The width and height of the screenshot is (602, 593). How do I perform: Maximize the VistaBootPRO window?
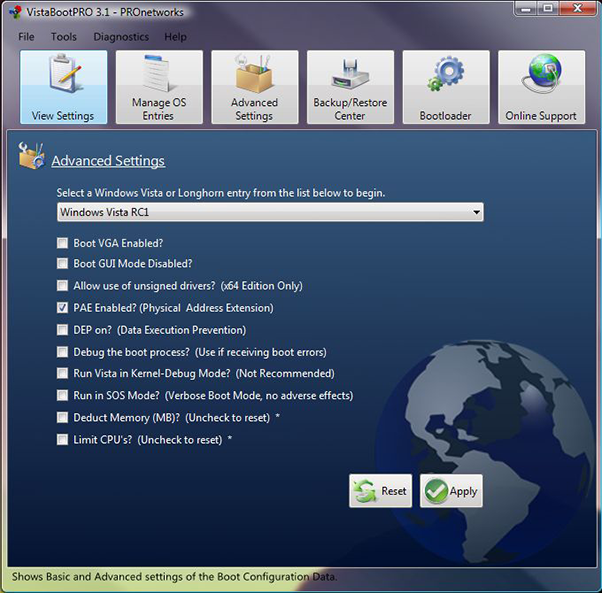[548, 8]
